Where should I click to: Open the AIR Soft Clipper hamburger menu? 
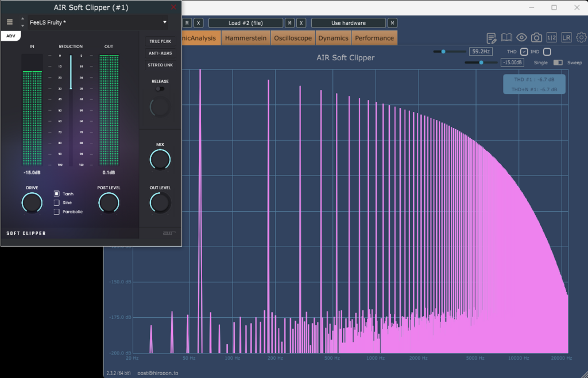click(x=10, y=22)
